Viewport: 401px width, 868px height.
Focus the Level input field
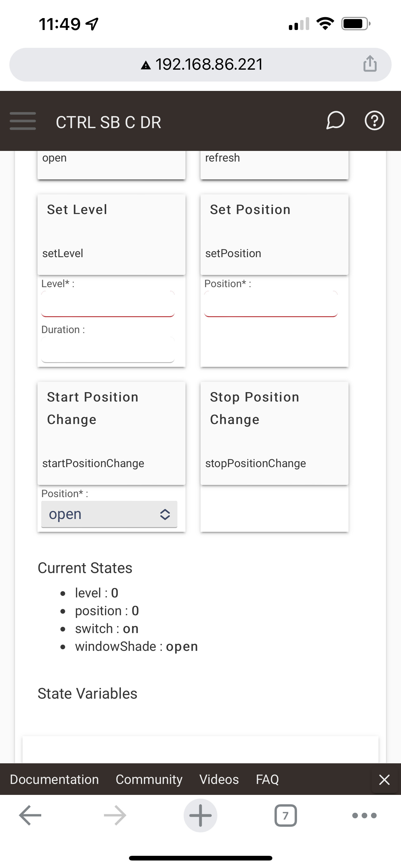108,304
